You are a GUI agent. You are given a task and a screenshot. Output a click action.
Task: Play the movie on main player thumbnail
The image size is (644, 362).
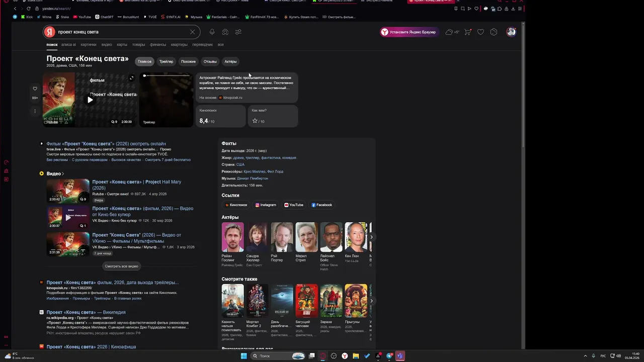(x=90, y=100)
